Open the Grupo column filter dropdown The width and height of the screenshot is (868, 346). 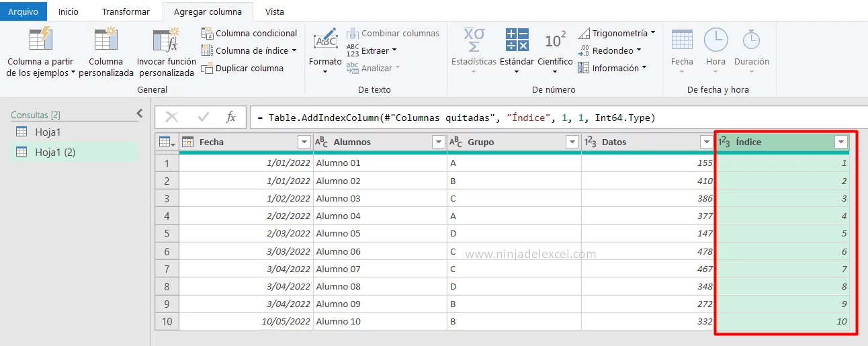pos(572,142)
